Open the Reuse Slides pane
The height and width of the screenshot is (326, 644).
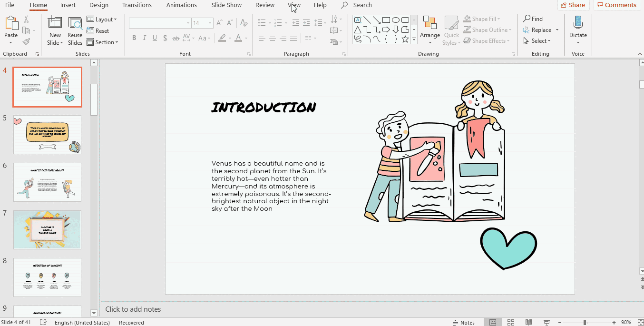pyautogui.click(x=75, y=24)
